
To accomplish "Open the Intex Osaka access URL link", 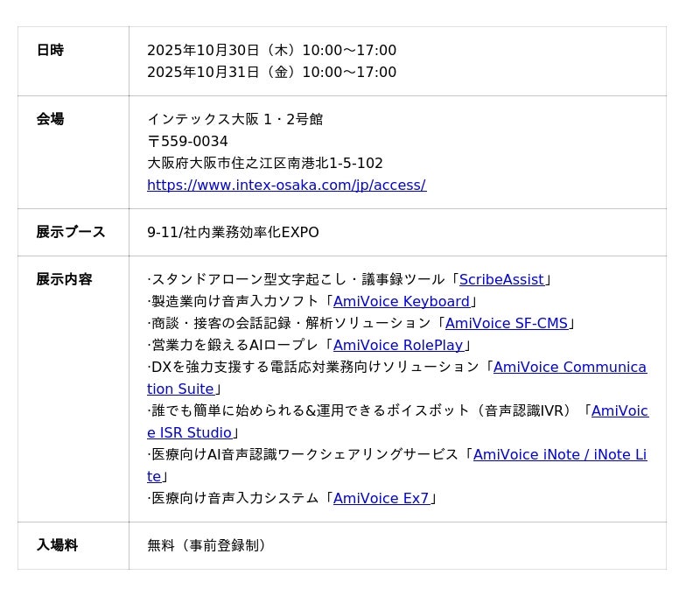I will [x=286, y=186].
